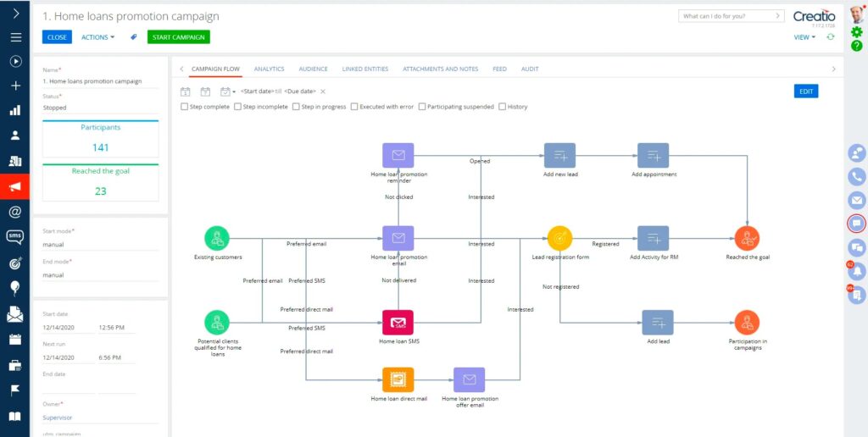
Task: Open the Contacts person sidebar icon
Action: [x=15, y=135]
